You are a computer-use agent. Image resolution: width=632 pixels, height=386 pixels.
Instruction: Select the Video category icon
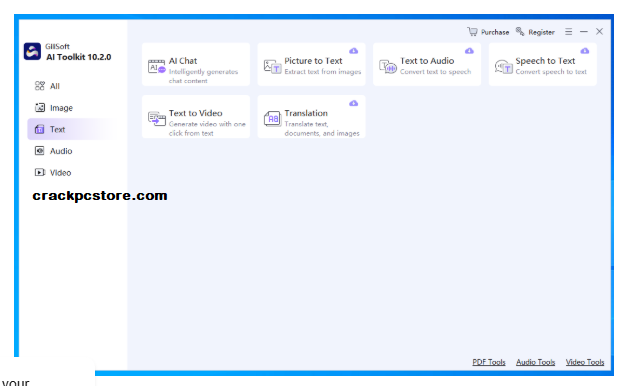40,172
